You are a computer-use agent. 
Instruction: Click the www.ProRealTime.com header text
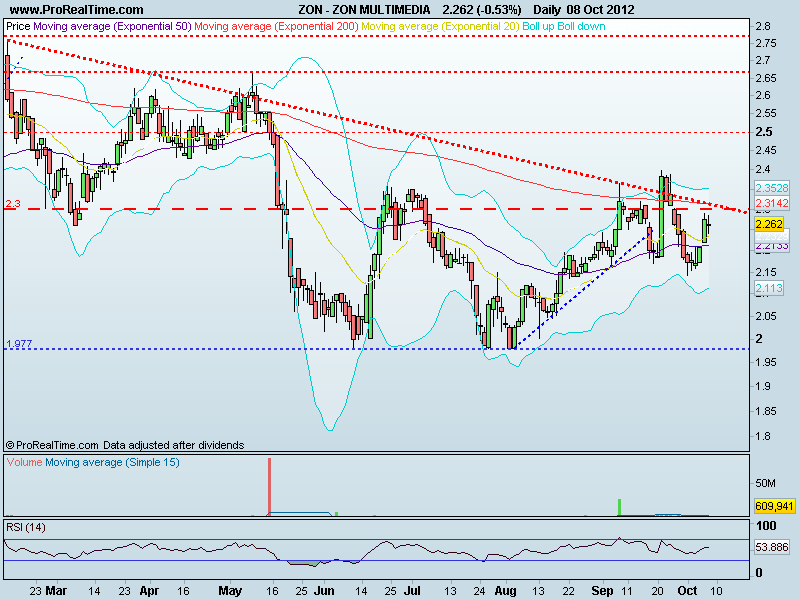click(x=77, y=10)
